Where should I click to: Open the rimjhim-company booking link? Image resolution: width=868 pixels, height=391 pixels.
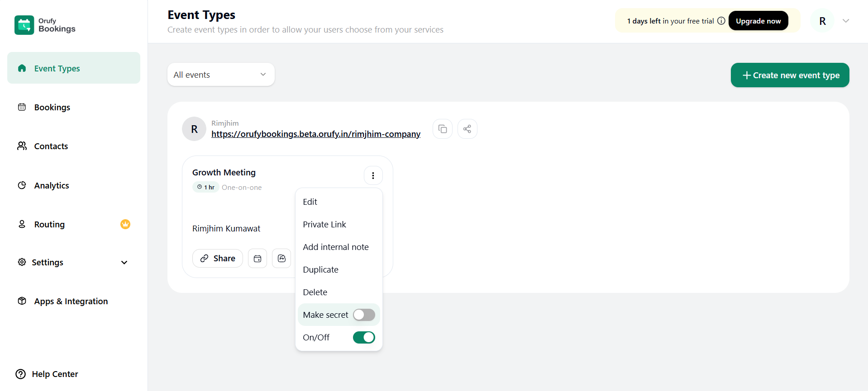[x=316, y=134]
